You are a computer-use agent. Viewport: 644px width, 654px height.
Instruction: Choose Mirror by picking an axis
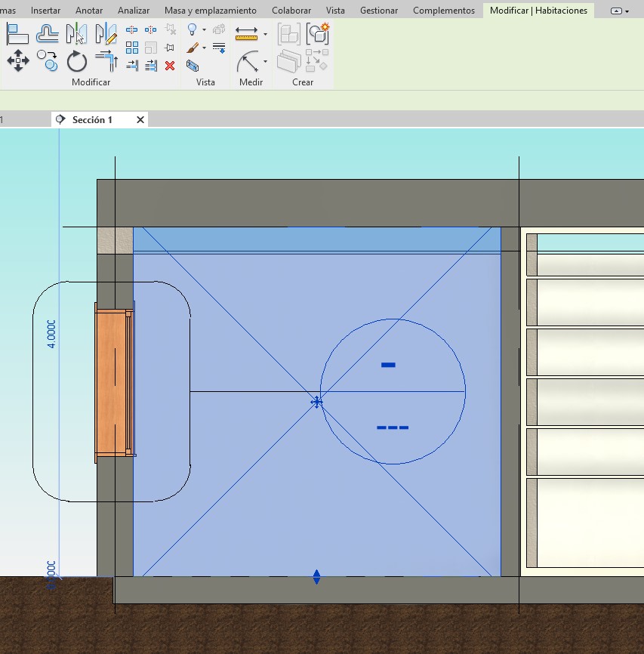pos(77,35)
